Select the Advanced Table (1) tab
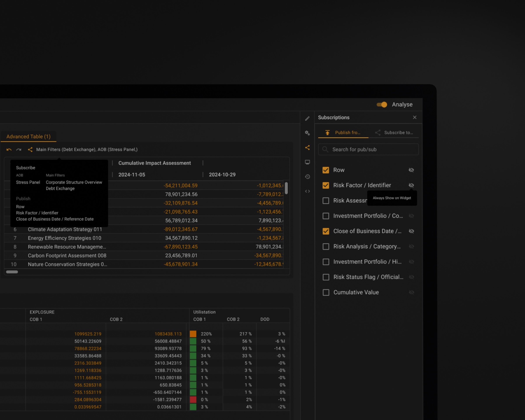 [x=28, y=136]
